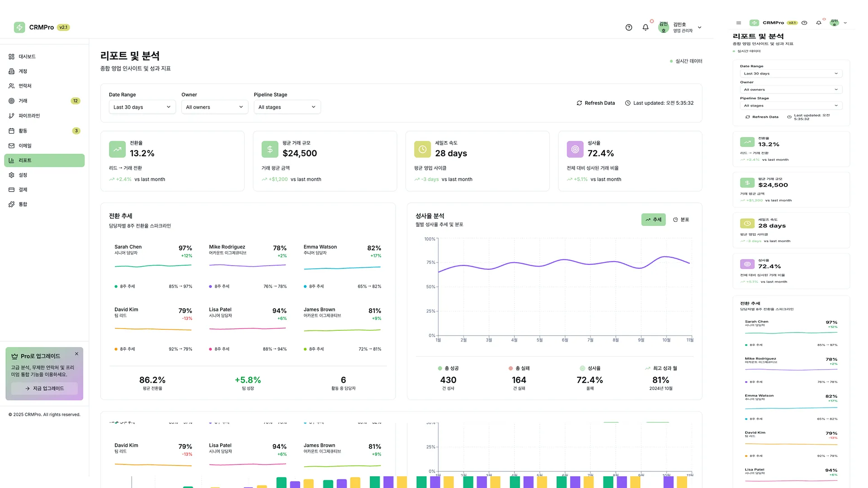Go to 거래 in the sidebar

coord(44,101)
